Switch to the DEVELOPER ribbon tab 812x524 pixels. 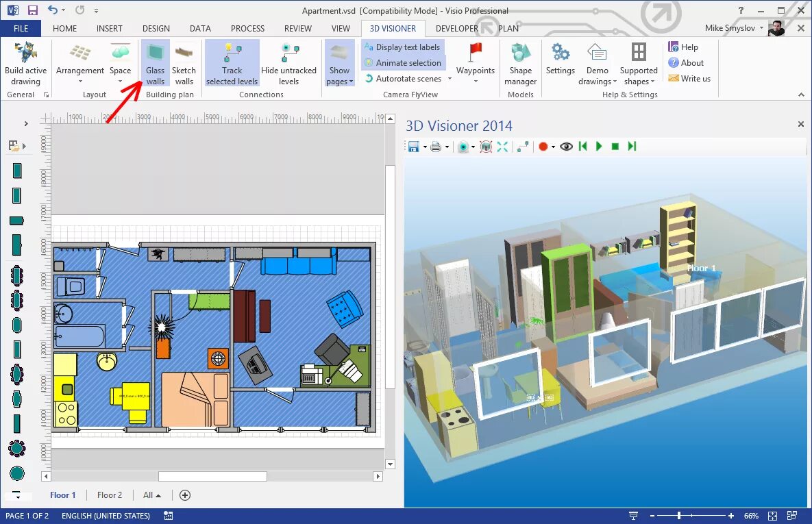pos(457,29)
